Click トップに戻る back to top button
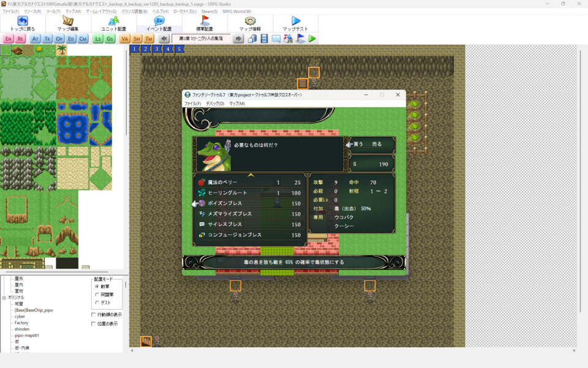Viewport: 588px width, 368px height. point(23,23)
